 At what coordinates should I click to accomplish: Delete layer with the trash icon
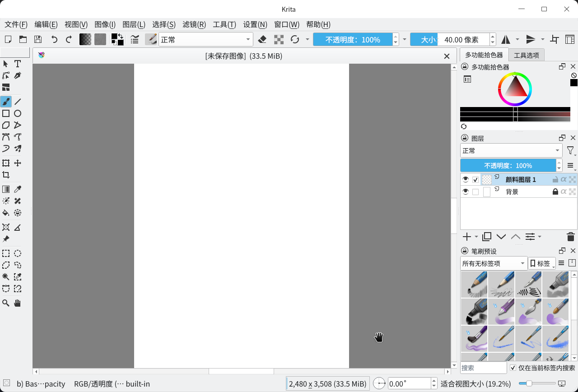click(x=570, y=237)
